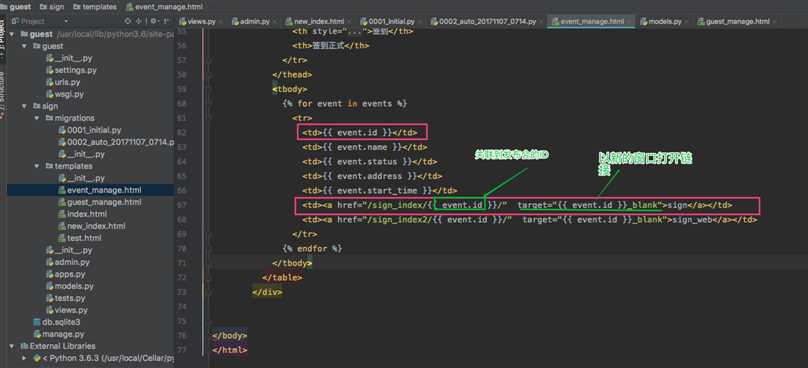Viewport: 808px width, 368px height.
Task: Click the templates breadcrumb in navigation bar
Action: tap(95, 7)
